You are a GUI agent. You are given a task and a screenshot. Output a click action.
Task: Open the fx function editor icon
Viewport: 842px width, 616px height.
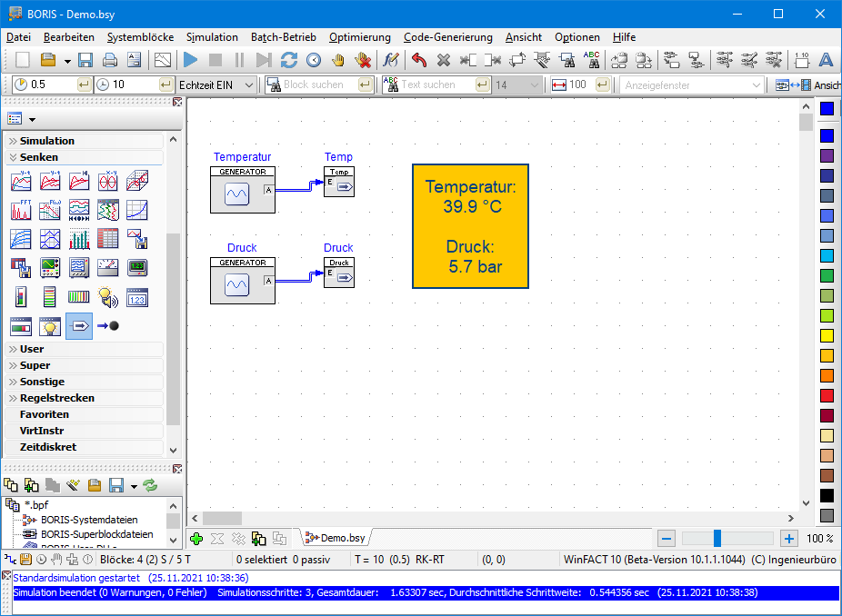(x=390, y=60)
